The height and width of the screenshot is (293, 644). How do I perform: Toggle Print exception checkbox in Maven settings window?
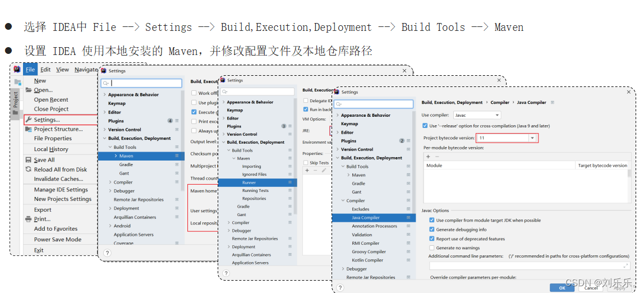click(194, 121)
